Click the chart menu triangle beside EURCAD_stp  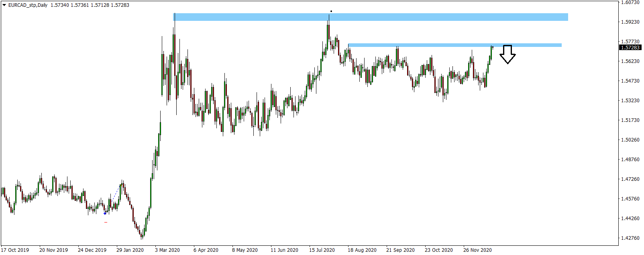click(x=4, y=5)
